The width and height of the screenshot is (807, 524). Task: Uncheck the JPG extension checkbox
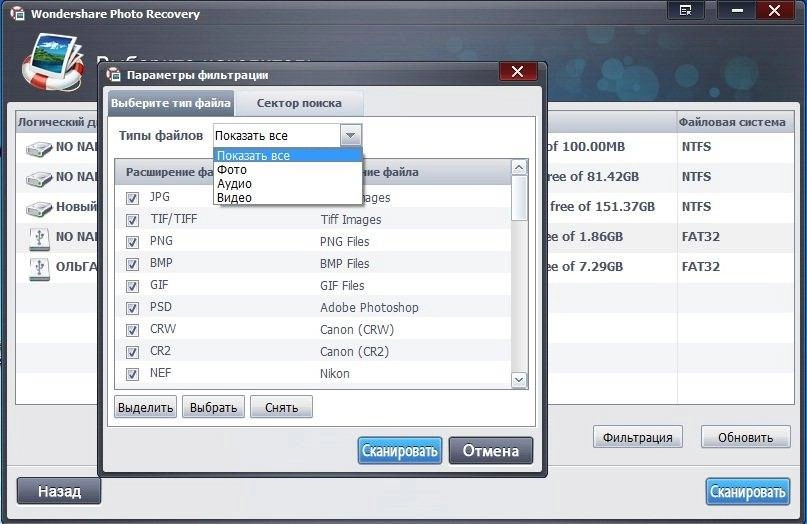(x=132, y=198)
